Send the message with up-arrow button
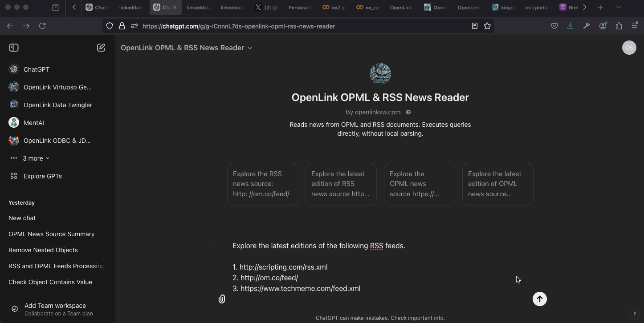The height and width of the screenshot is (323, 644). coord(540,299)
